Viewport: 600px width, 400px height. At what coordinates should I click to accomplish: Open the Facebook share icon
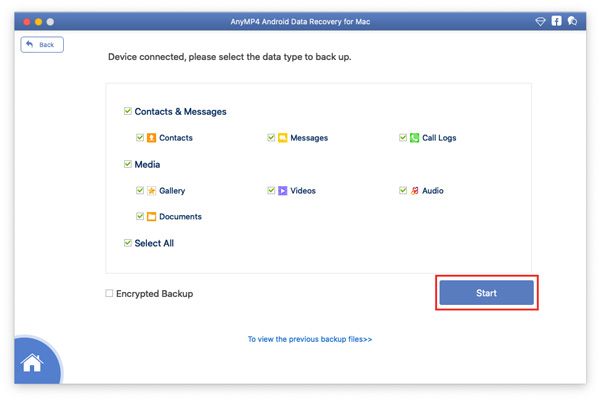(556, 21)
